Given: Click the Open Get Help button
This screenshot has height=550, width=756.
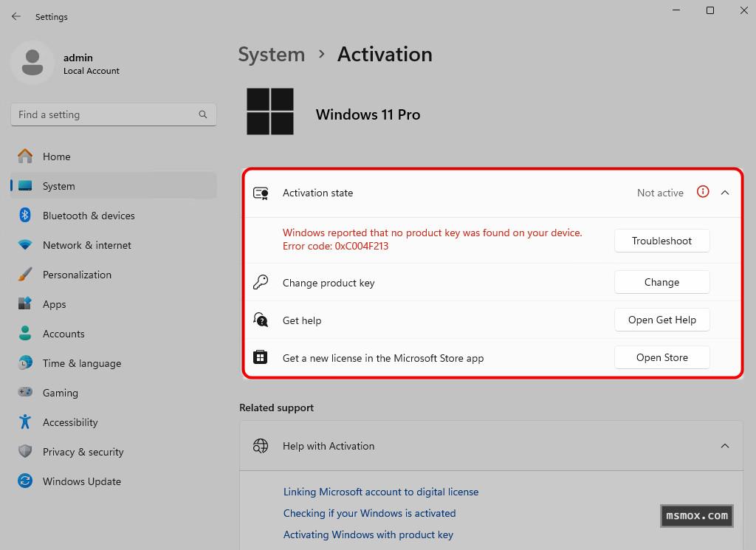Looking at the screenshot, I should [661, 320].
